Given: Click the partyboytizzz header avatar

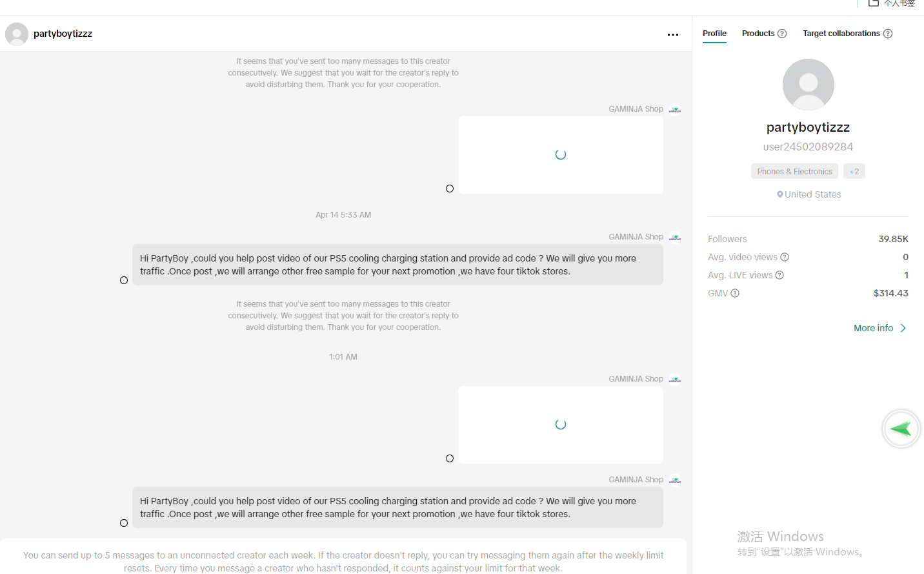Looking at the screenshot, I should [x=17, y=34].
